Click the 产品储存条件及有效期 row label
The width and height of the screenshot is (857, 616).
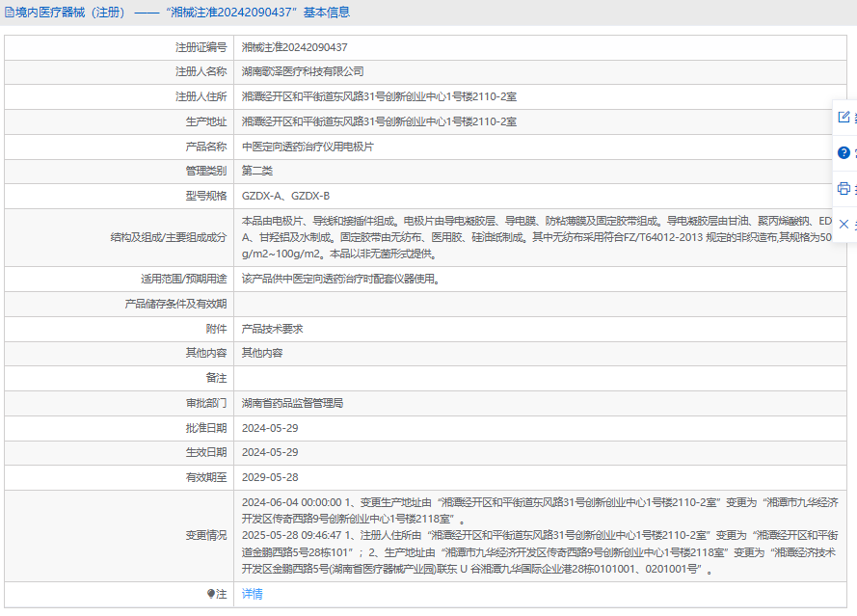click(x=175, y=304)
